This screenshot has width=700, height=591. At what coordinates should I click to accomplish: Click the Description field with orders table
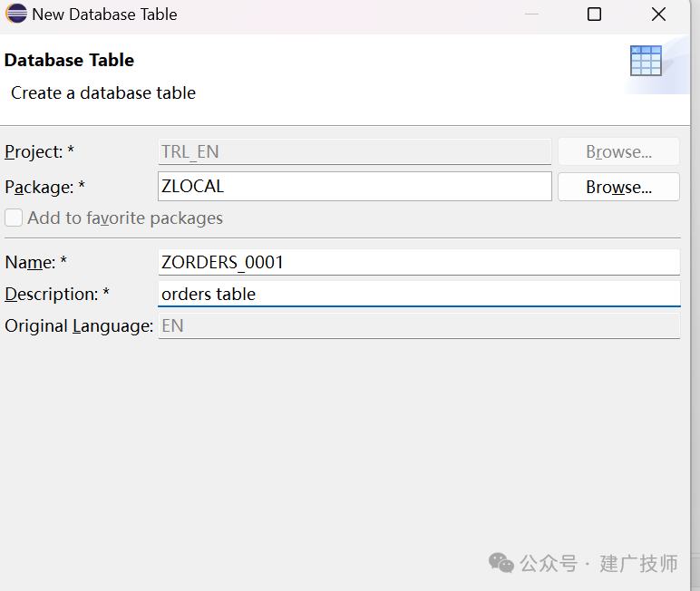419,294
